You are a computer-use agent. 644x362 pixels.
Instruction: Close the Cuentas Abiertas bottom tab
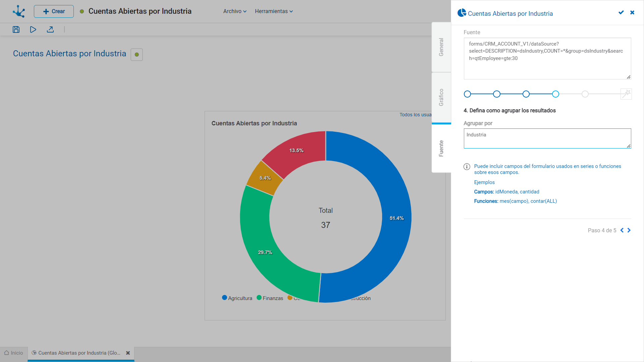128,353
